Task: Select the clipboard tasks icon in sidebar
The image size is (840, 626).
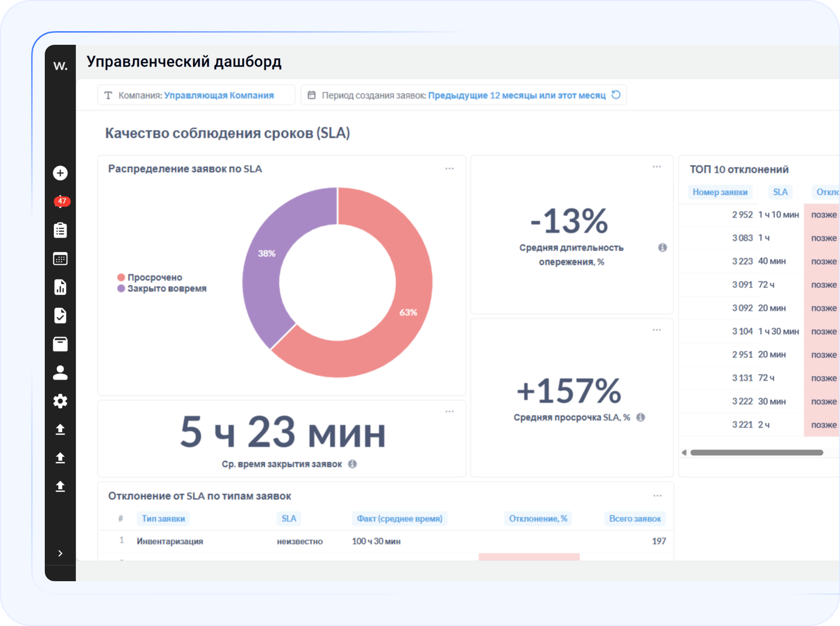Action: (60, 230)
